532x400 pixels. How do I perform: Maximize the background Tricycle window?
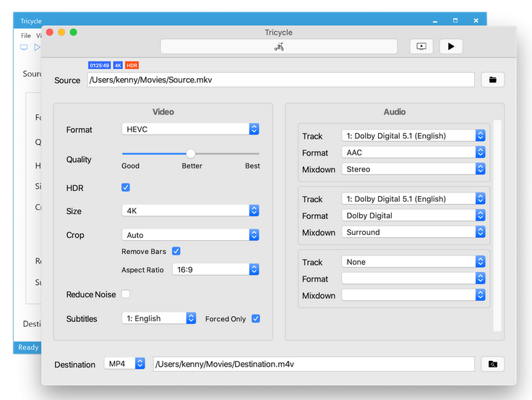pyautogui.click(x=455, y=20)
